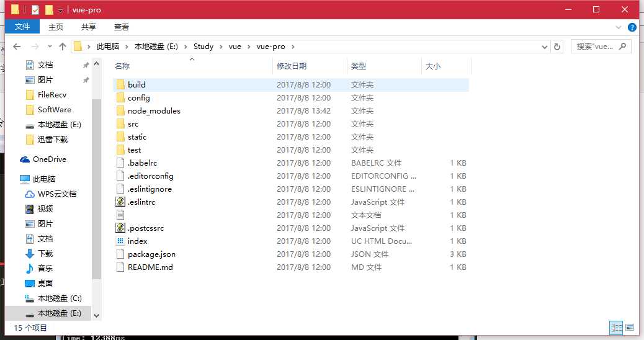Click the search magnifier icon
Screen dimensions: 644x340
click(x=623, y=47)
